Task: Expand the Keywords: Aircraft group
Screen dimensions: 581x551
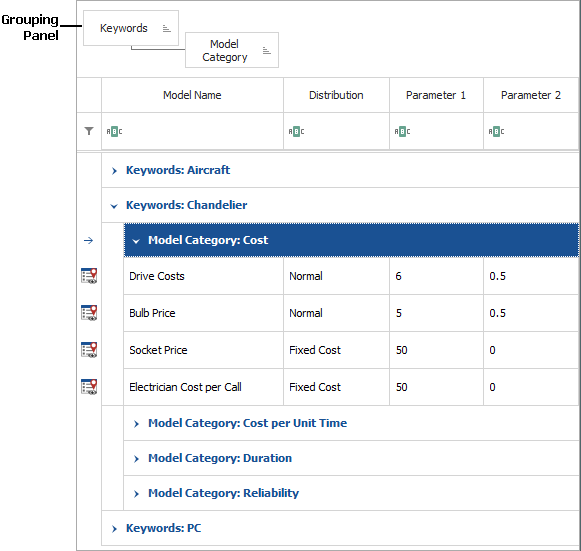Action: click(x=114, y=170)
